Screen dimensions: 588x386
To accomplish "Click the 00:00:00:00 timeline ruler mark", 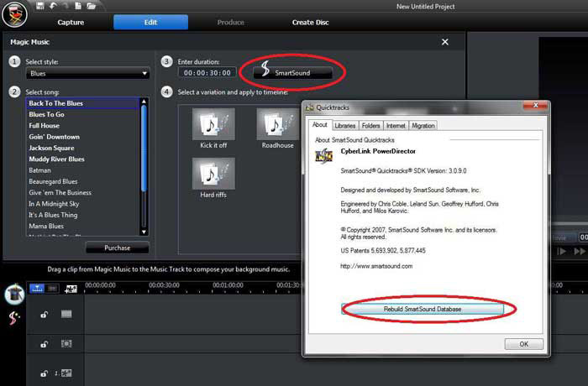I will 100,285.
